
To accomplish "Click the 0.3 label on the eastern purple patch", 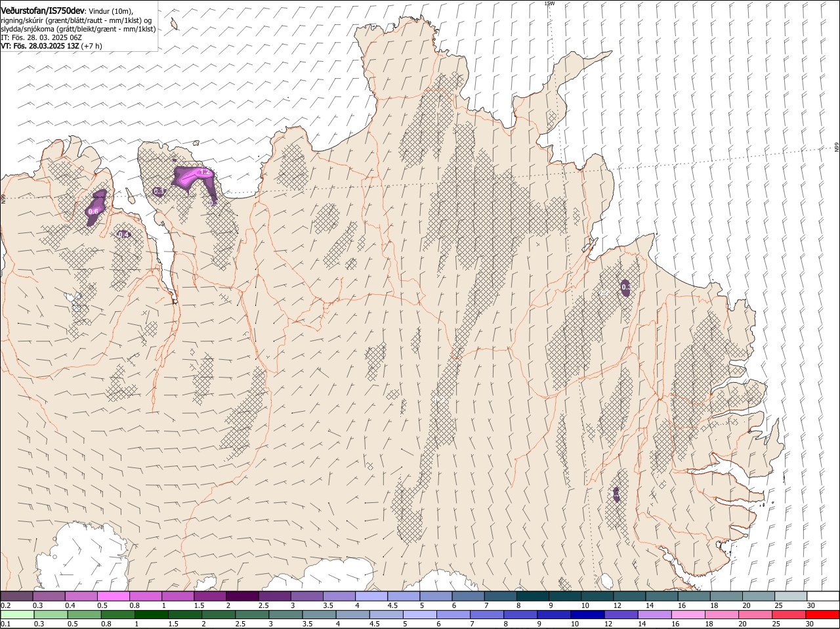I will (625, 286).
